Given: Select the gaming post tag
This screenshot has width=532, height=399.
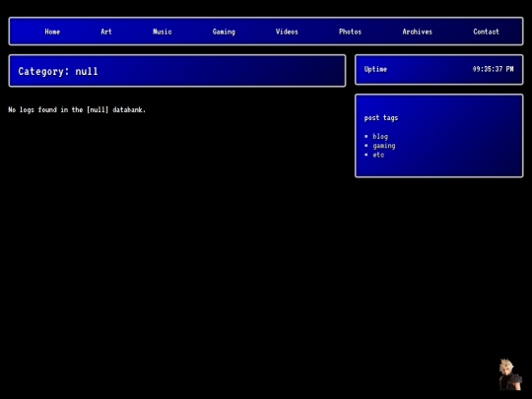Looking at the screenshot, I should 384,146.
